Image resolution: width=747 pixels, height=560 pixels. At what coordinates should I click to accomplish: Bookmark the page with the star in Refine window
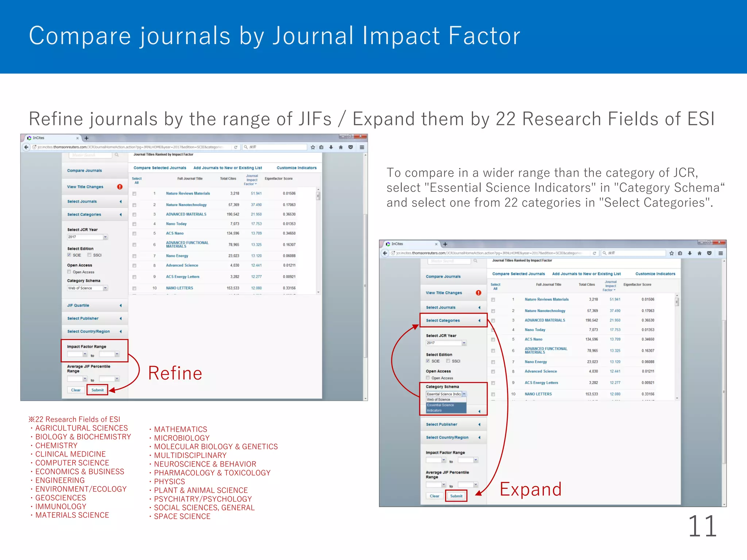tap(313, 147)
